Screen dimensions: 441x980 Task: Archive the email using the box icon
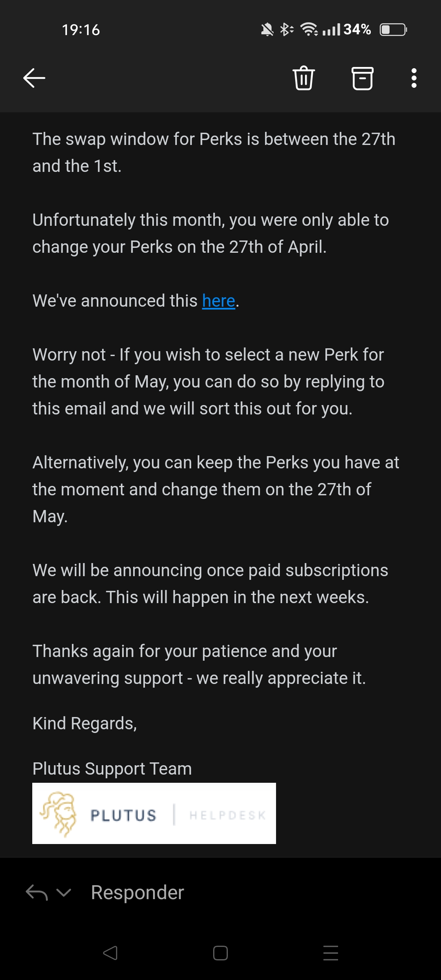[x=362, y=78]
